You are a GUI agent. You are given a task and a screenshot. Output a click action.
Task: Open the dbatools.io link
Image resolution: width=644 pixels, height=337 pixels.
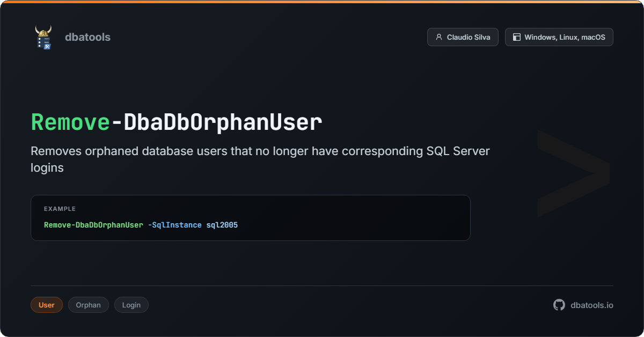pyautogui.click(x=592, y=305)
